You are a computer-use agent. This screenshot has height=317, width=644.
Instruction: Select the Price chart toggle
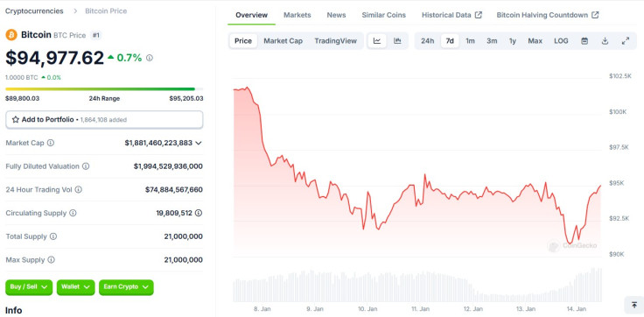pos(243,40)
